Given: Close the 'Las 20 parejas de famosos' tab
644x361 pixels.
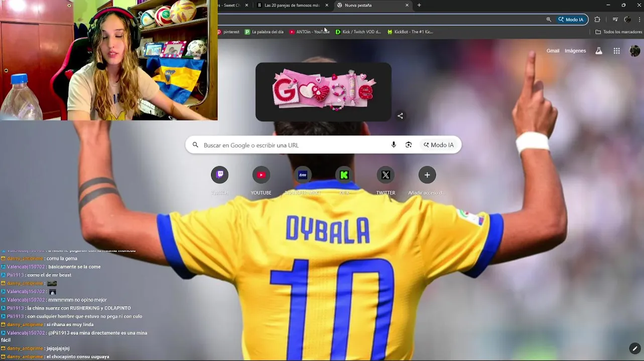Looking at the screenshot, I should coord(327,5).
